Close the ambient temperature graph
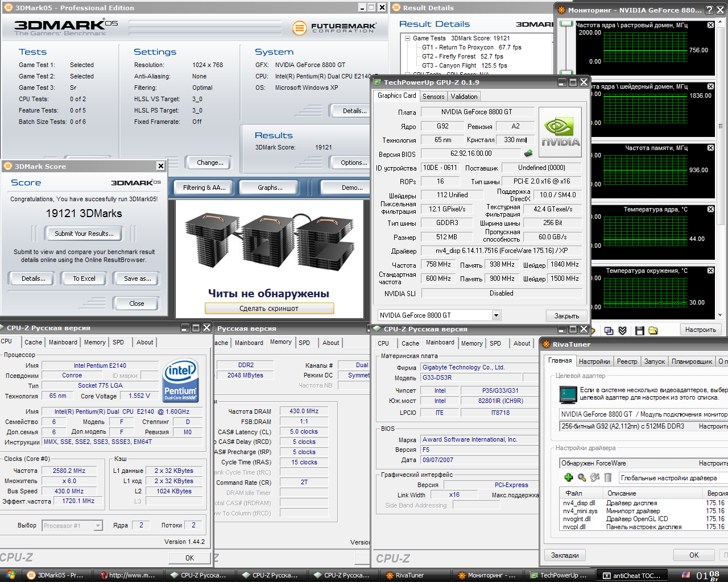The width and height of the screenshot is (728, 582). coord(710,271)
